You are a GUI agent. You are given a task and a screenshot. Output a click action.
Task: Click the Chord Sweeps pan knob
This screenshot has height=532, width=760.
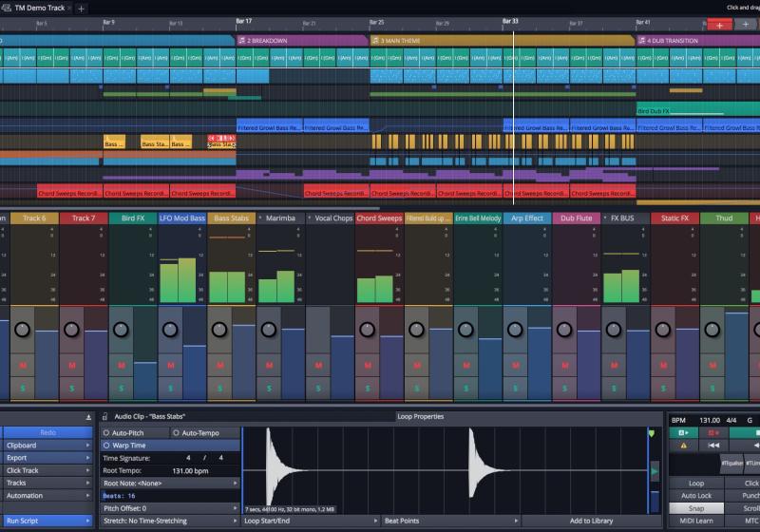pos(367,330)
